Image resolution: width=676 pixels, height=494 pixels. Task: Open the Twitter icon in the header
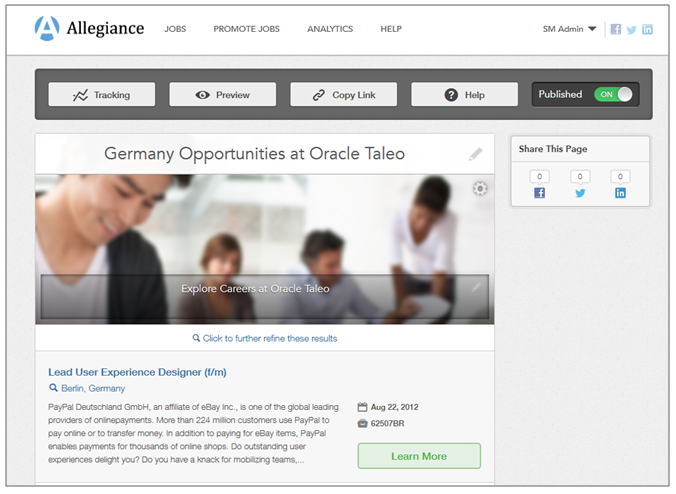[631, 30]
